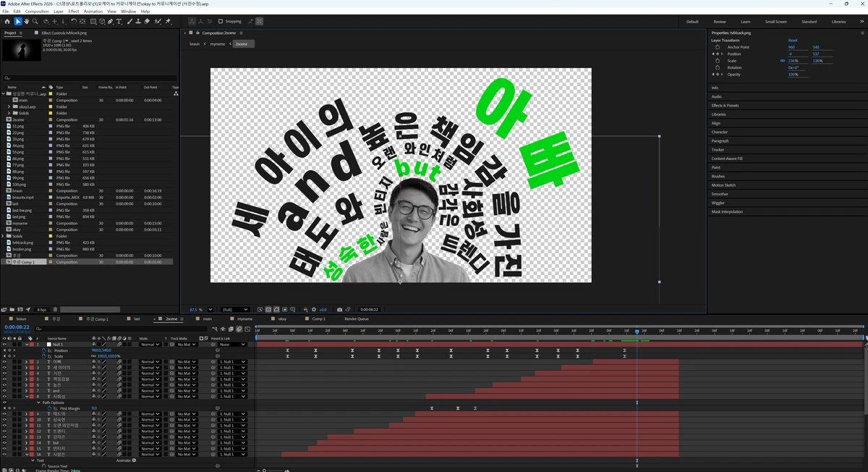Toggle scale constrain proportions link icon
This screenshot has height=472, width=868.
783,61
